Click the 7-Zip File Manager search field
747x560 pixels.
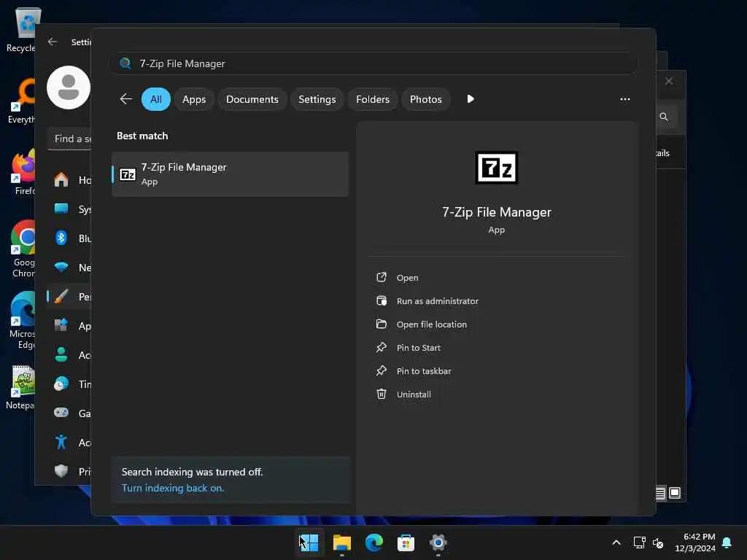pyautogui.click(x=374, y=63)
